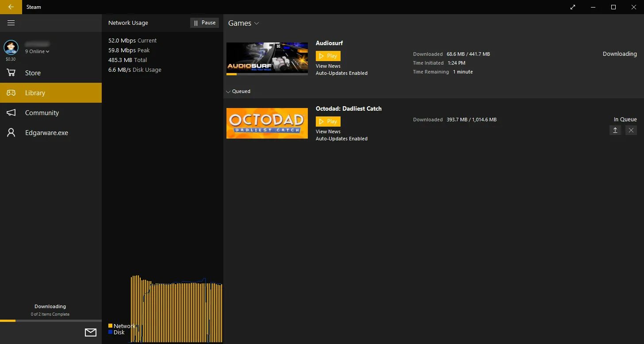Screen dimensions: 644x344
Task: Open Community in the sidebar
Action: coord(51,113)
